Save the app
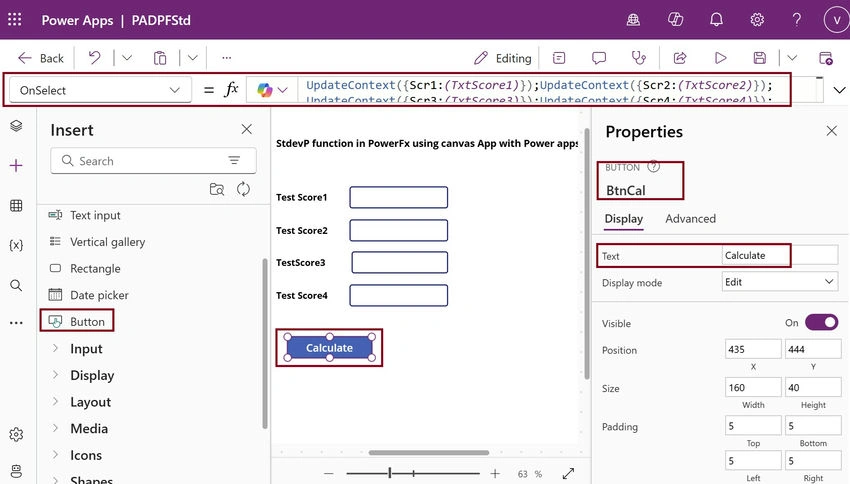The image size is (850, 484). [x=760, y=57]
